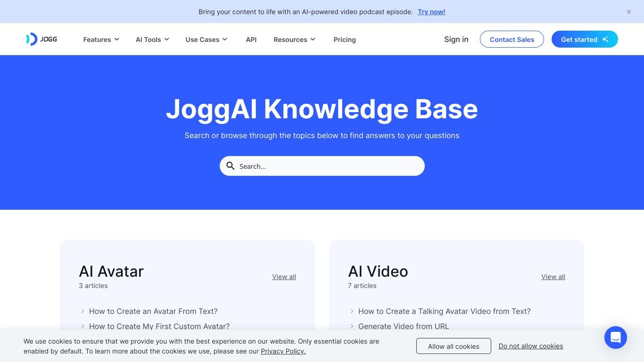Expand the AI Tools dropdown

[152, 40]
